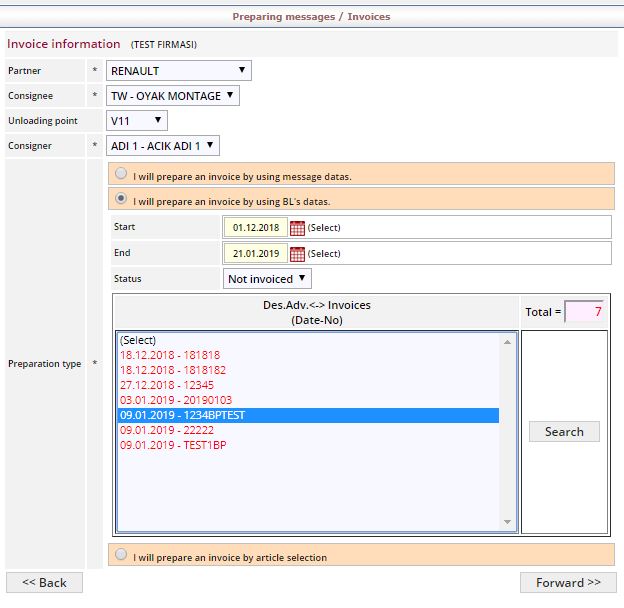Select list item 18.12.2018 - 181818

click(x=308, y=355)
